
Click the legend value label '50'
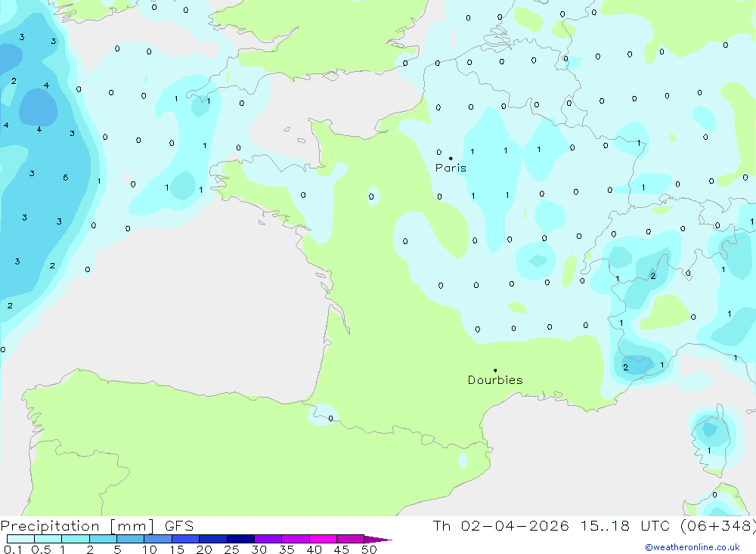click(x=369, y=549)
